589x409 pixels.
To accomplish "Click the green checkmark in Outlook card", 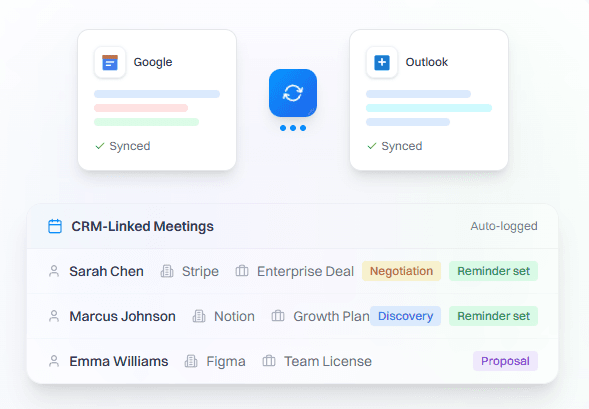I will pyautogui.click(x=372, y=146).
